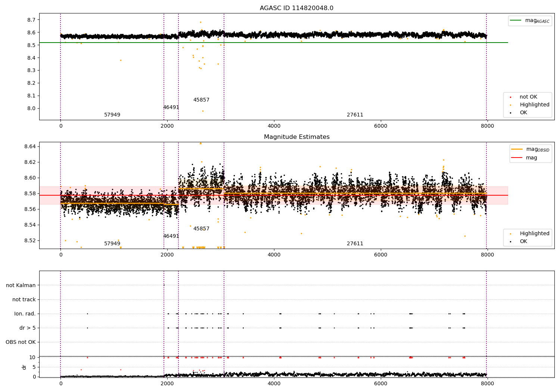Click the 'not track' axis label
This screenshot has width=560, height=392.
[x=24, y=300]
